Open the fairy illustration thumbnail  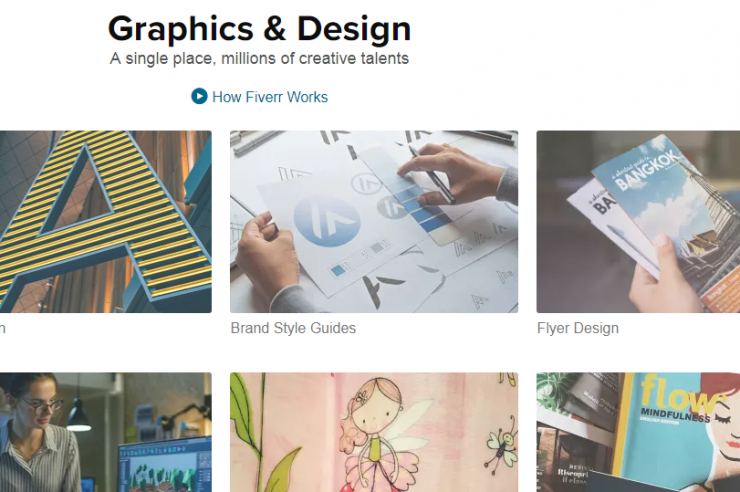pyautogui.click(x=374, y=432)
